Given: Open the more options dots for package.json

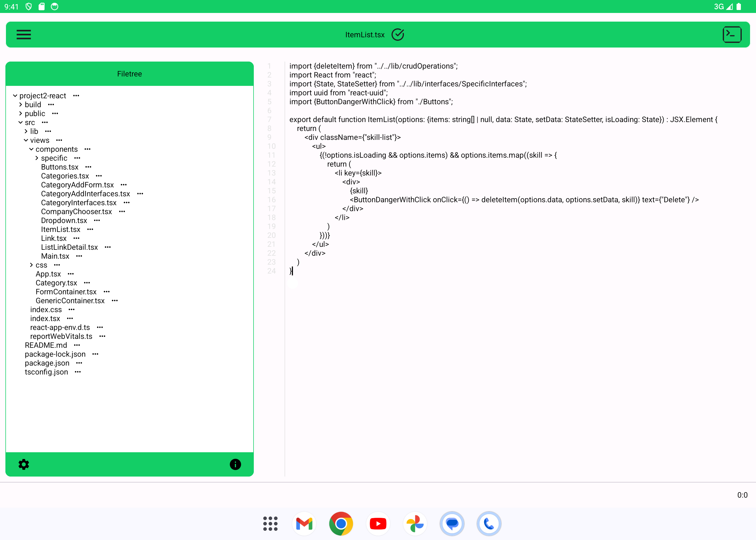Looking at the screenshot, I should pos(79,363).
